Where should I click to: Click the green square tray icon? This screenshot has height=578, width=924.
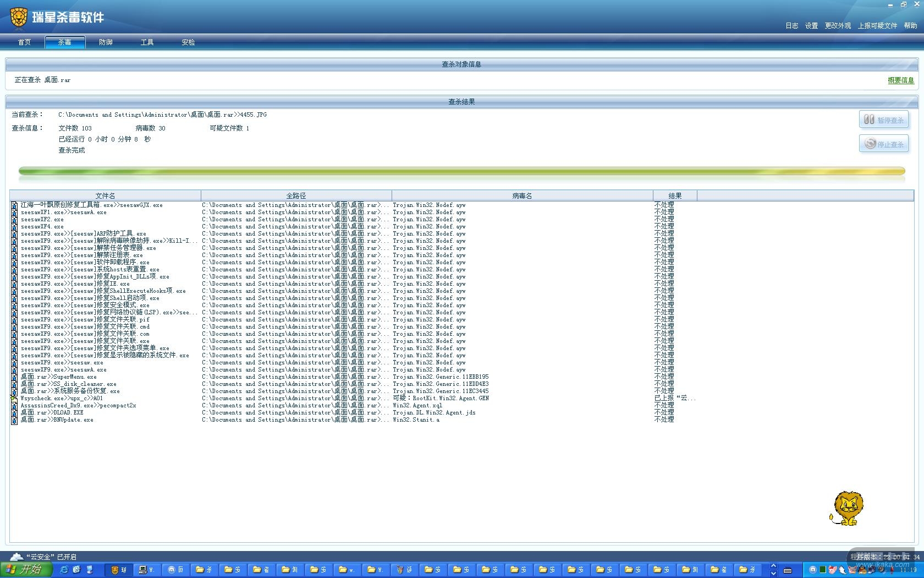click(823, 570)
